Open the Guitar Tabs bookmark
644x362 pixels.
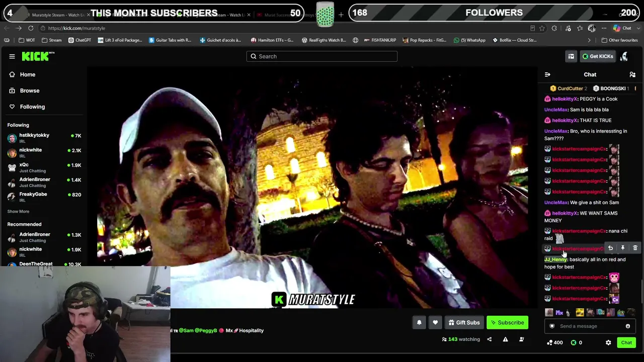point(170,40)
